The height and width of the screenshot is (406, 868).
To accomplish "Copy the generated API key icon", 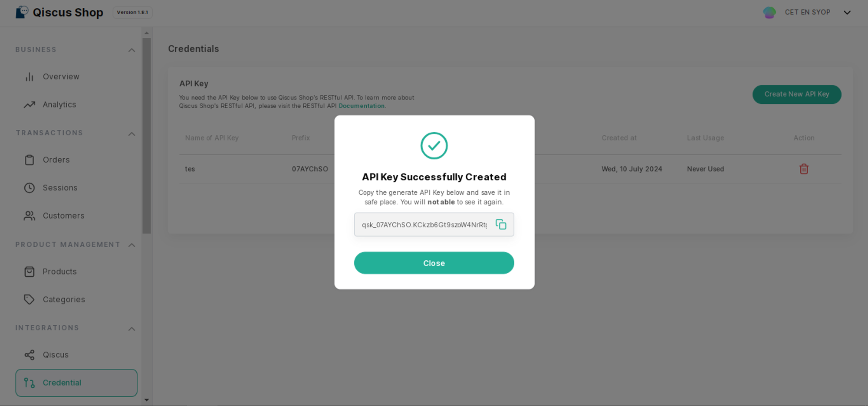I will coord(501,224).
